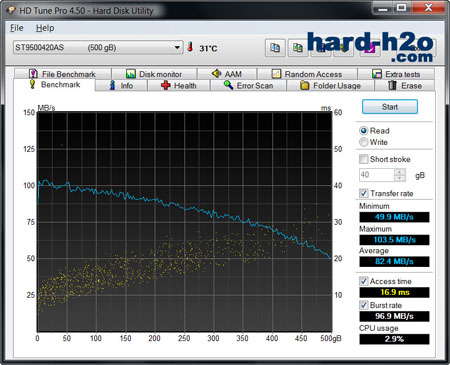Select the Write radio button
The height and width of the screenshot is (365, 450).
pyautogui.click(x=364, y=142)
